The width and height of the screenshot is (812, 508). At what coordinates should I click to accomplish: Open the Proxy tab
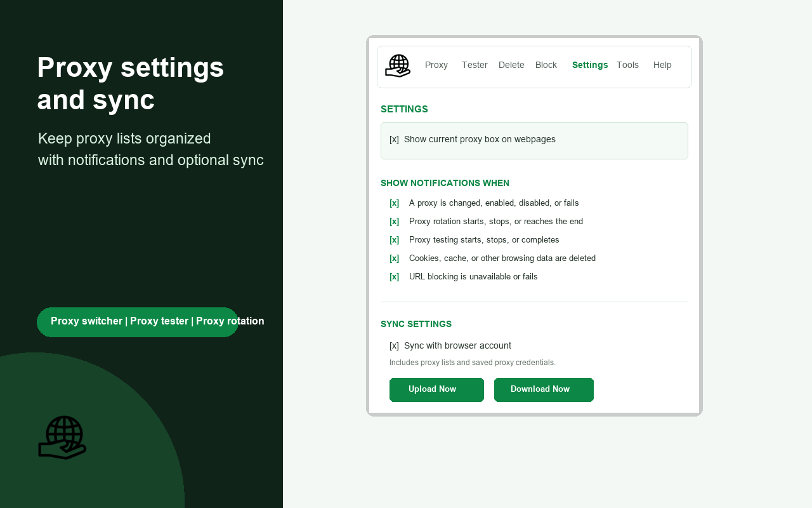436,65
